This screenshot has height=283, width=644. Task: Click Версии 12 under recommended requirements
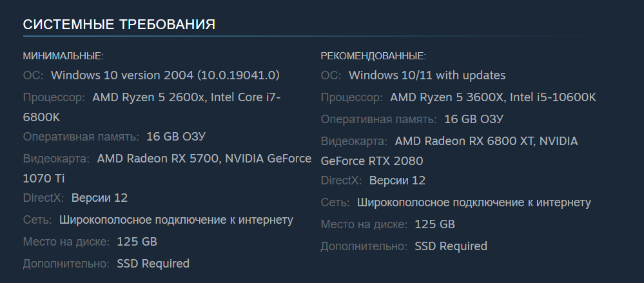pyautogui.click(x=397, y=181)
